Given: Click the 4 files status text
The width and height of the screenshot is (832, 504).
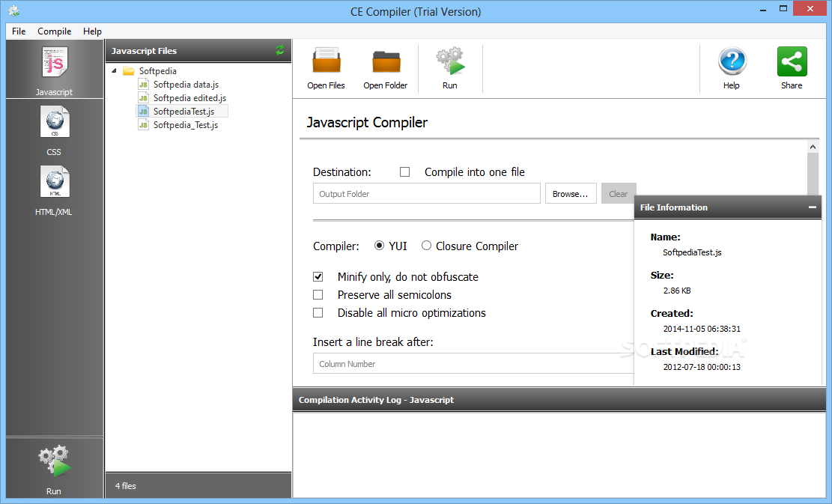Looking at the screenshot, I should tap(126, 486).
